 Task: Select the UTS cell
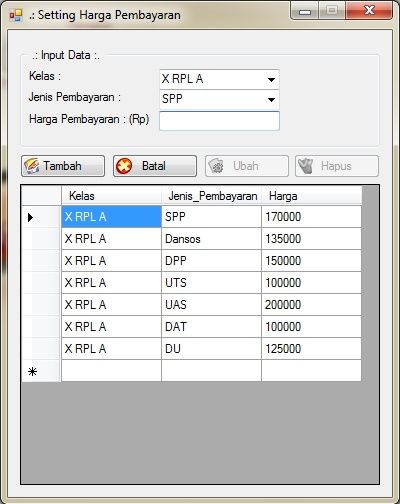click(211, 283)
